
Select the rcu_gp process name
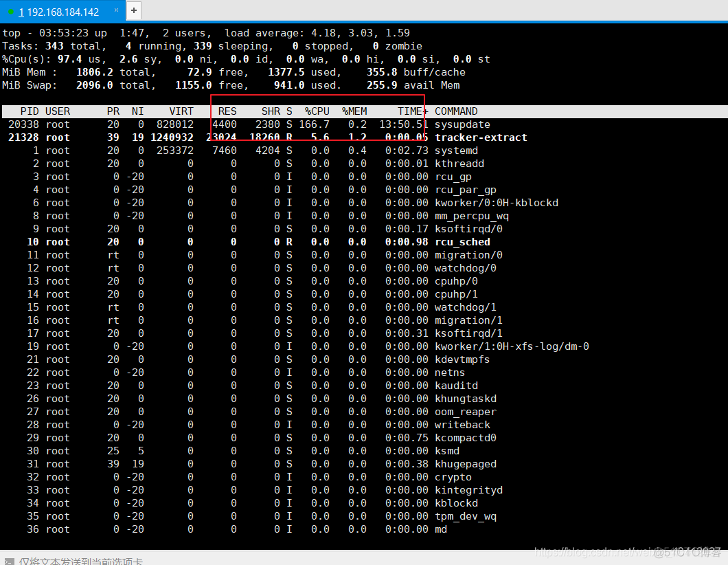(453, 177)
